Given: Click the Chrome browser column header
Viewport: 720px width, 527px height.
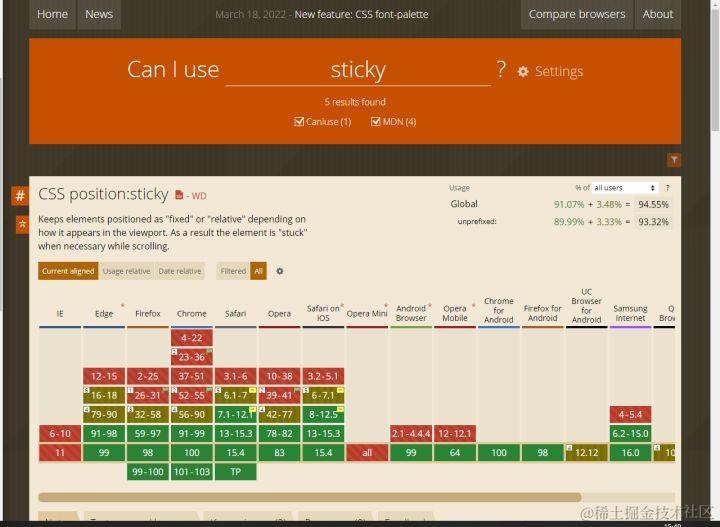Looking at the screenshot, I should click(x=191, y=314).
